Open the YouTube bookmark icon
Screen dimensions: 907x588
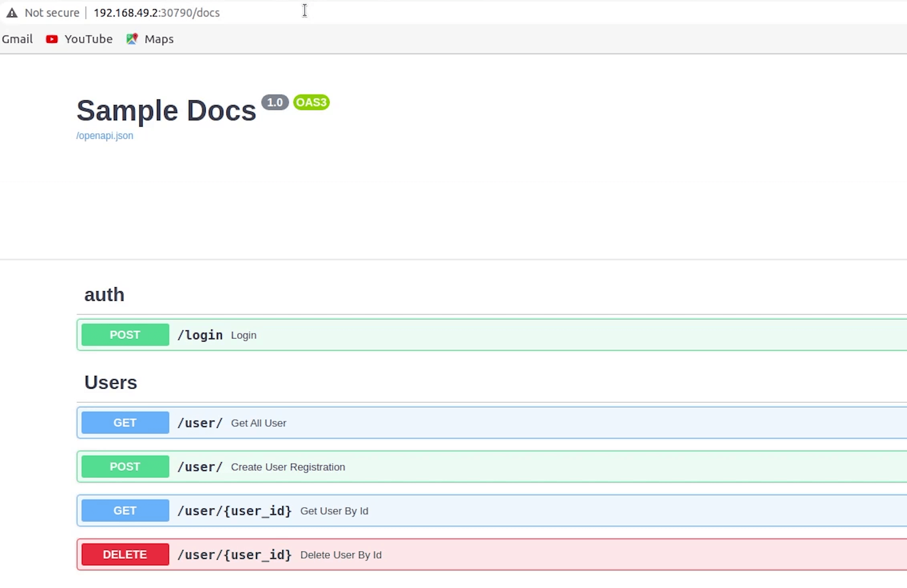click(52, 39)
